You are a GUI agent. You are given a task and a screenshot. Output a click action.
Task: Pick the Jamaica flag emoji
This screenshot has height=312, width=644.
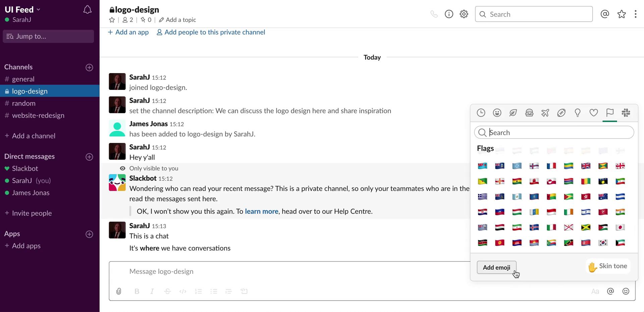pyautogui.click(x=586, y=227)
